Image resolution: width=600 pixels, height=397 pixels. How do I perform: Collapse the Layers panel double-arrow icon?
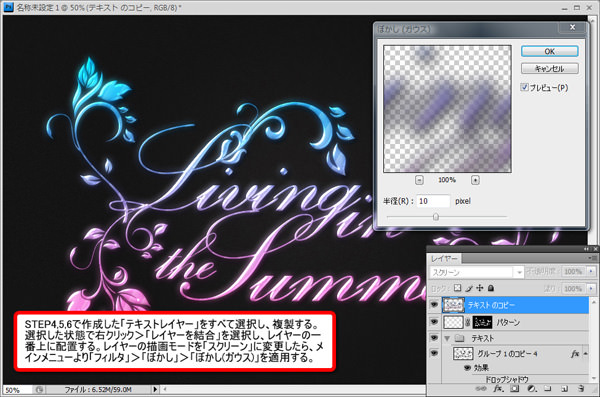click(587, 249)
